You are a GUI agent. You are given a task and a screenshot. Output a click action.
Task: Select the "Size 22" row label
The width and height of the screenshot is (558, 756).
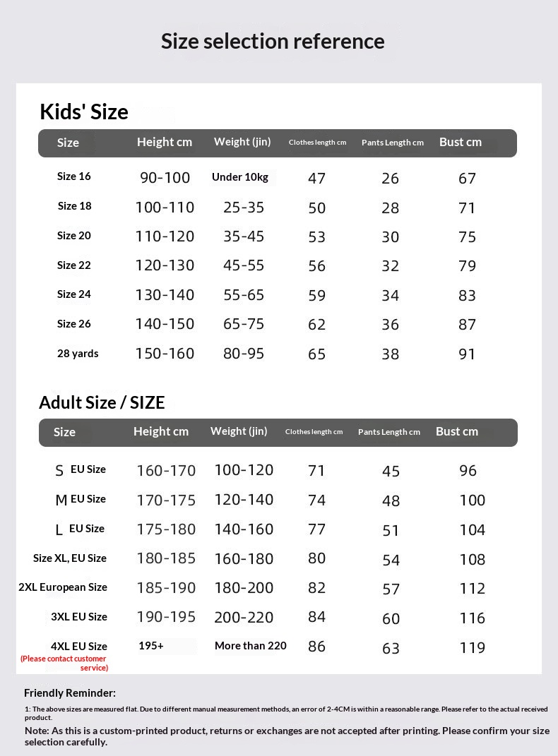pyautogui.click(x=74, y=265)
